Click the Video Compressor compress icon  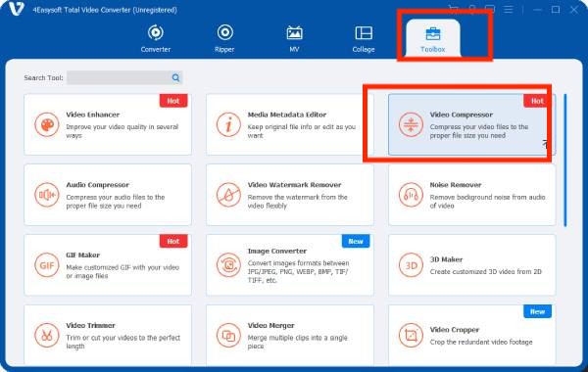[x=411, y=124]
